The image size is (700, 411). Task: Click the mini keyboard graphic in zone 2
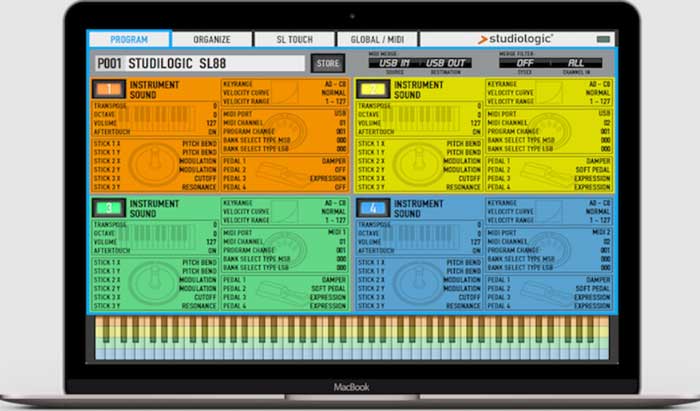coord(421,118)
